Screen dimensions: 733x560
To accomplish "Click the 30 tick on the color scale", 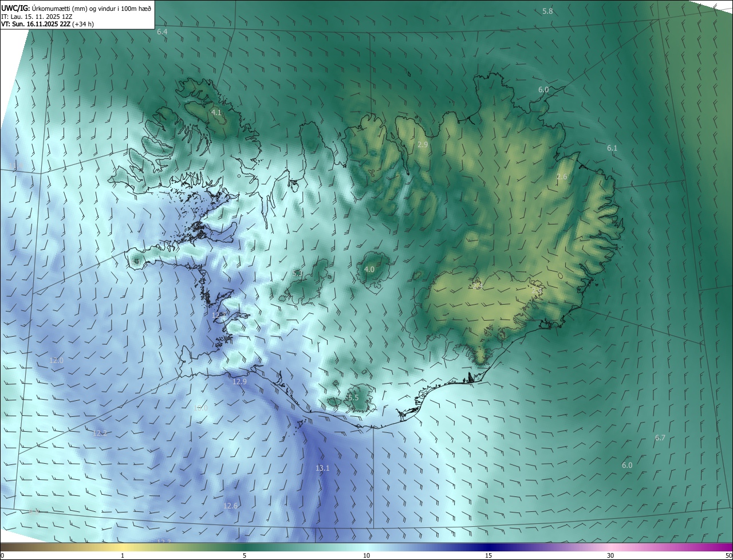I will coord(610,555).
